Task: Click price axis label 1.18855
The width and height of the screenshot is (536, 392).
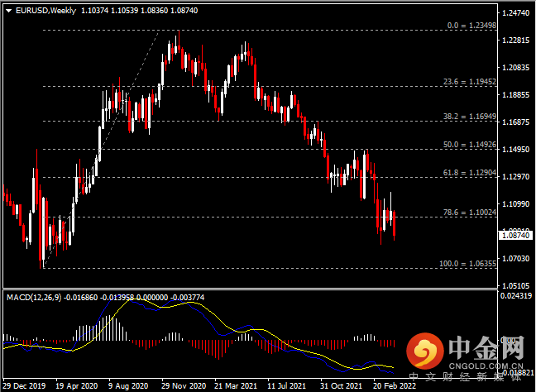Action: tap(515, 95)
